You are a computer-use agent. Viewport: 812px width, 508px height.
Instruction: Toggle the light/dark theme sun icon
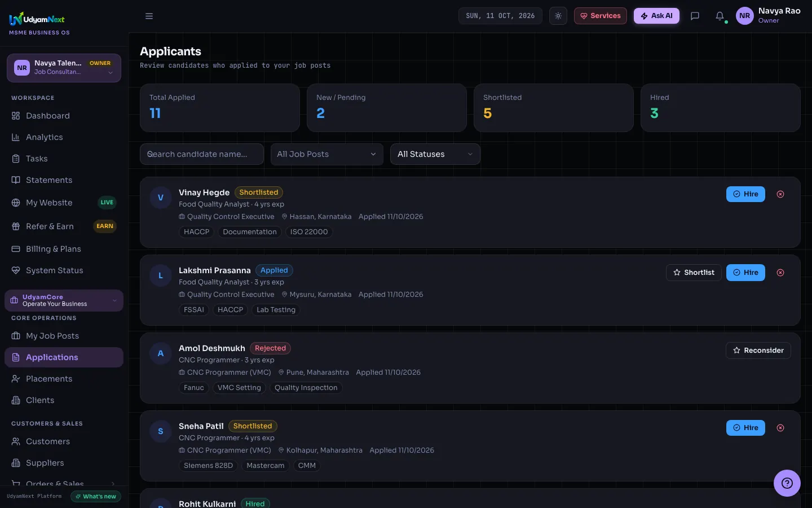[558, 16]
